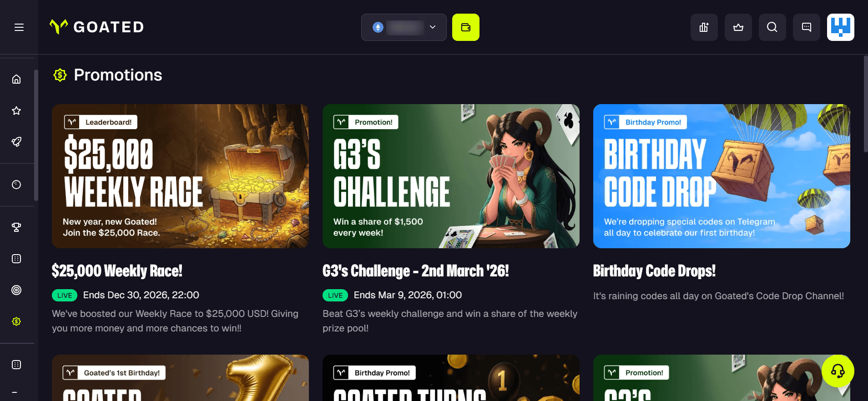Click the target icon in the sidebar

point(16,290)
